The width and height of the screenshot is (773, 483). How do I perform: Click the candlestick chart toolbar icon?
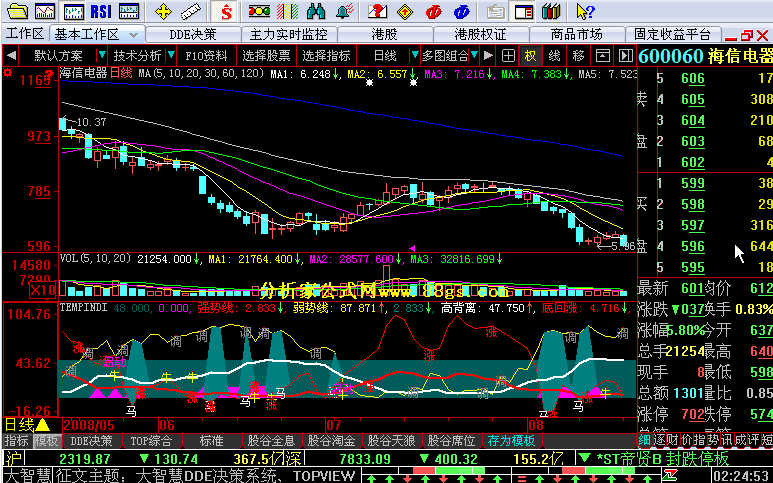(x=73, y=10)
